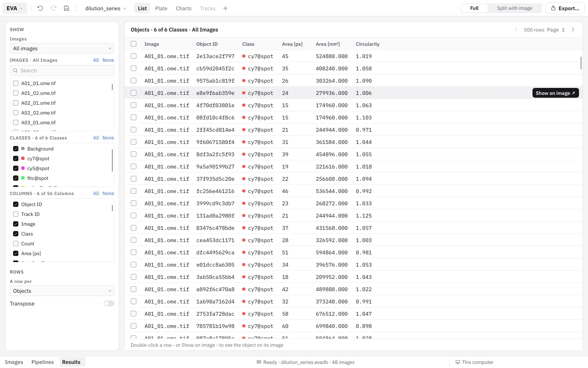
Task: Go to previous results page arrow
Action: [x=516, y=30]
